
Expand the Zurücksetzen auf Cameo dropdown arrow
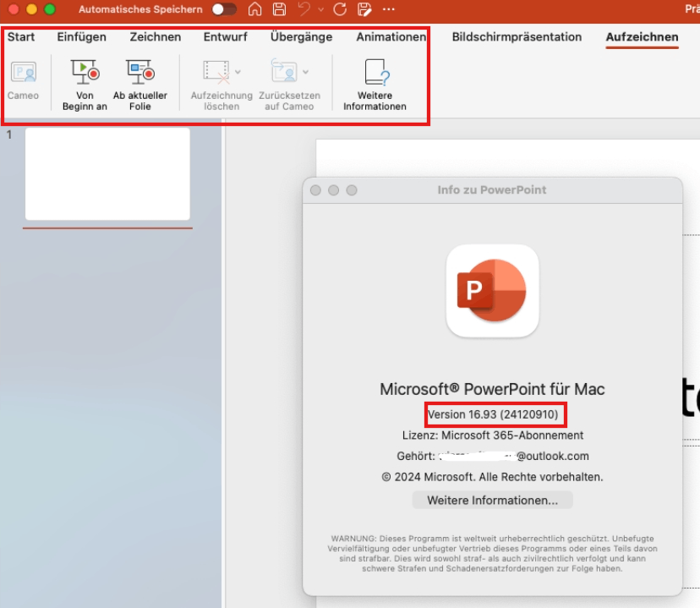click(306, 72)
